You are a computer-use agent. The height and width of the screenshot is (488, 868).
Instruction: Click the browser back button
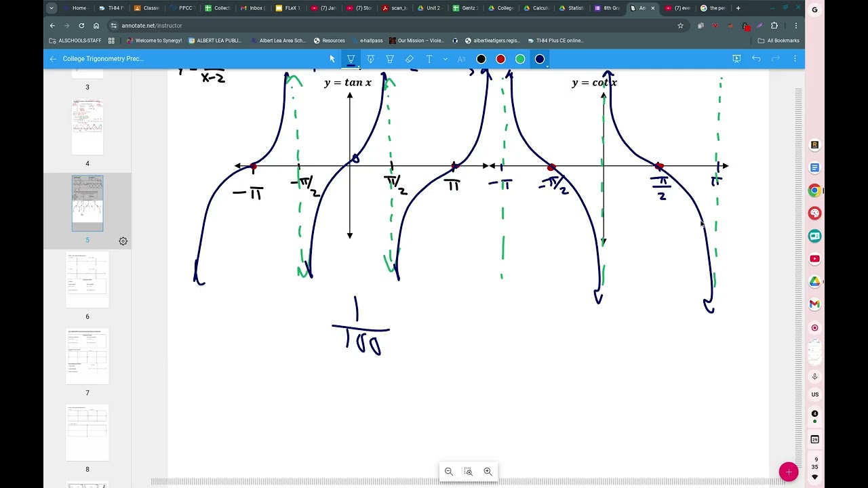tap(52, 26)
